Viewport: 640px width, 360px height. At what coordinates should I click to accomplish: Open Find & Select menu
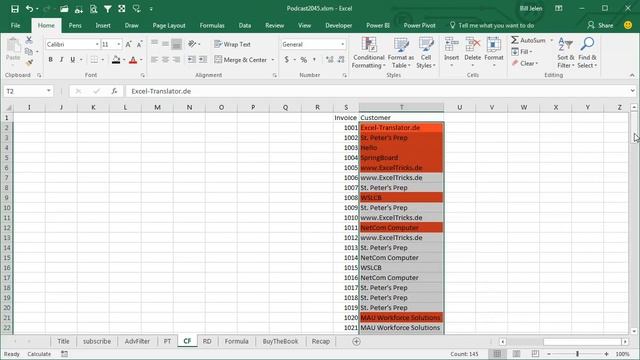[x=587, y=53]
